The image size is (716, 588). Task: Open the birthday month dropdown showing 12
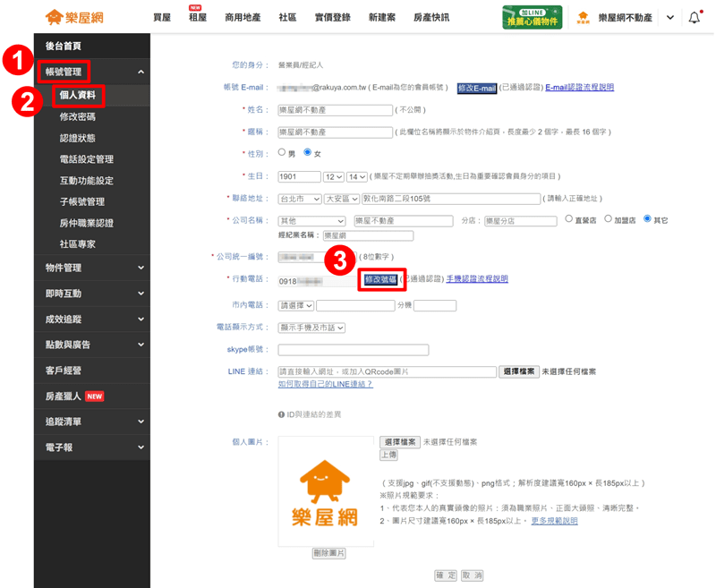pos(333,176)
